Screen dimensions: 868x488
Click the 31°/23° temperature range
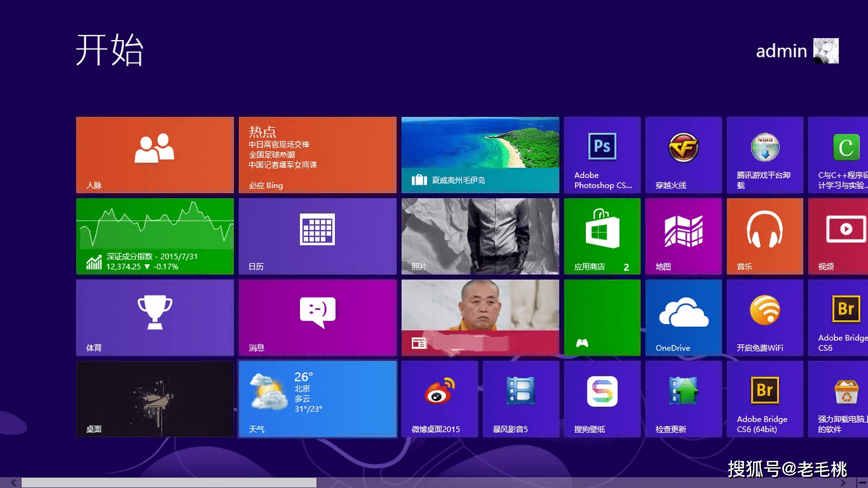click(308, 409)
